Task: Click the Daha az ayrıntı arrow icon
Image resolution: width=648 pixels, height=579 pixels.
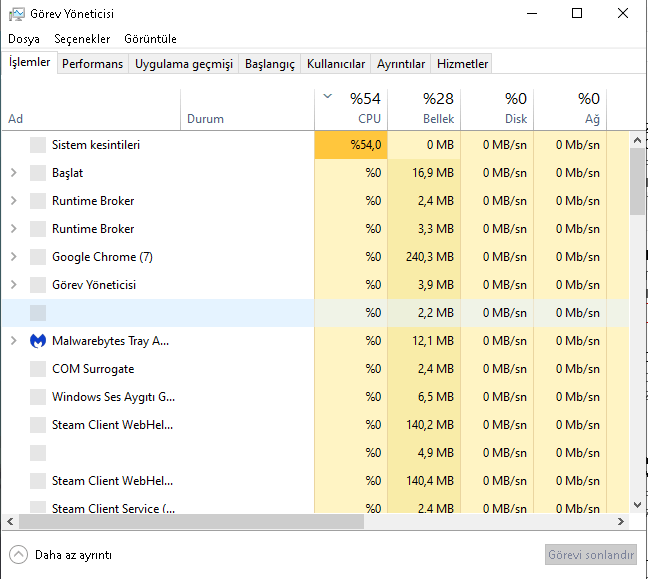Action: 18,554
